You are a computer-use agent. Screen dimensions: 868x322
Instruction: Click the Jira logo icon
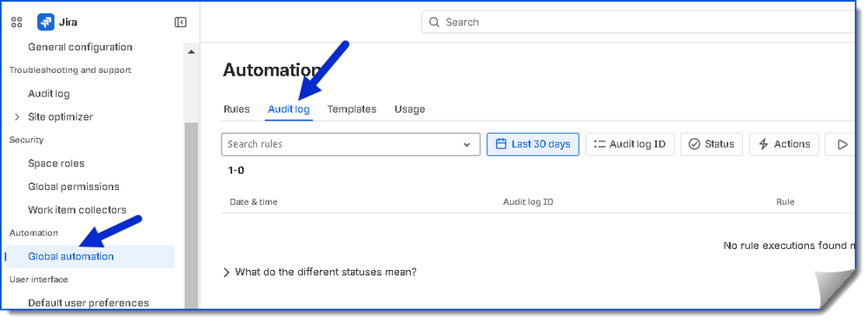(x=45, y=22)
